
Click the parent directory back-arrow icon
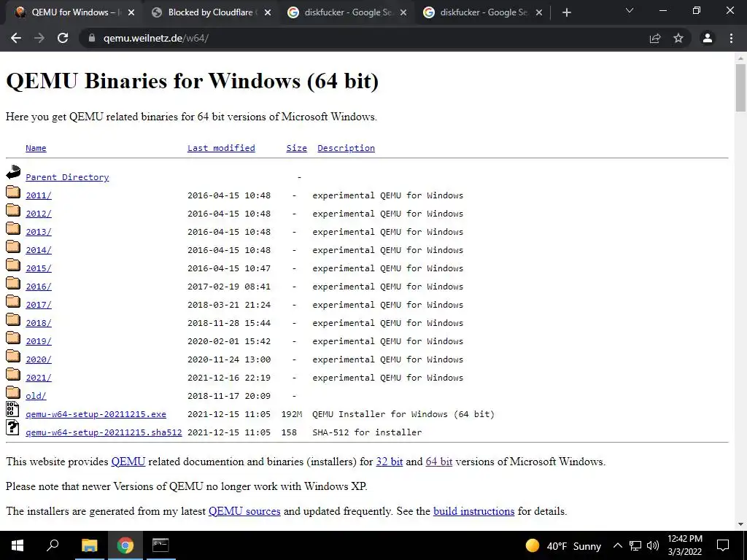coord(13,172)
